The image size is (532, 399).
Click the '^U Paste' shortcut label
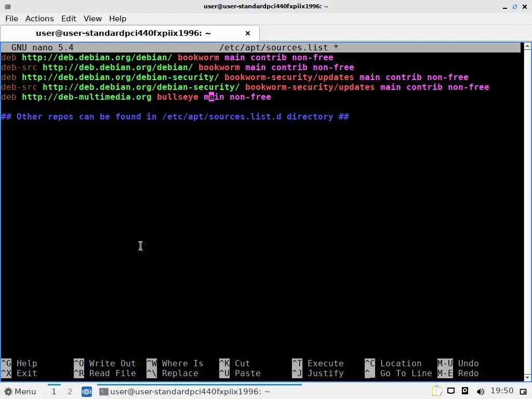coord(240,373)
